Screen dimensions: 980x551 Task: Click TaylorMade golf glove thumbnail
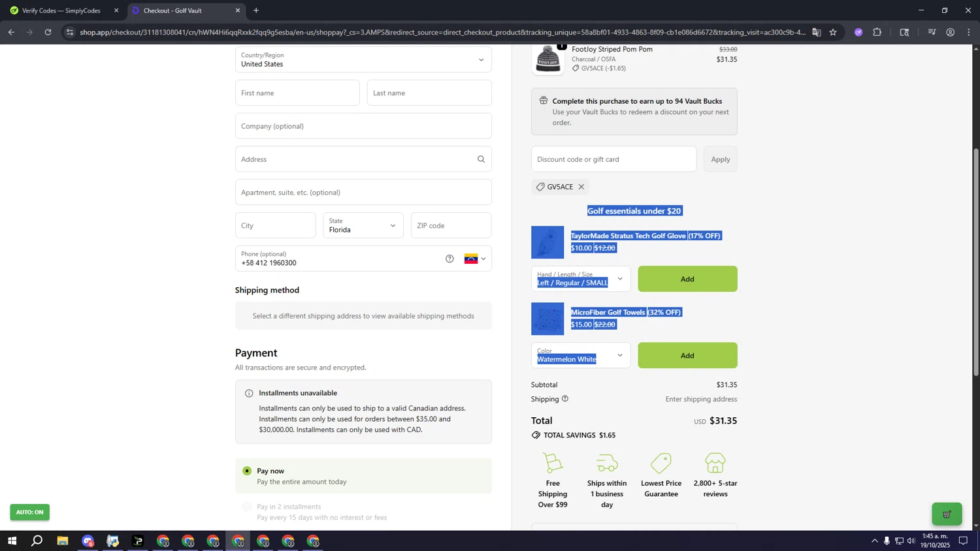[547, 242]
